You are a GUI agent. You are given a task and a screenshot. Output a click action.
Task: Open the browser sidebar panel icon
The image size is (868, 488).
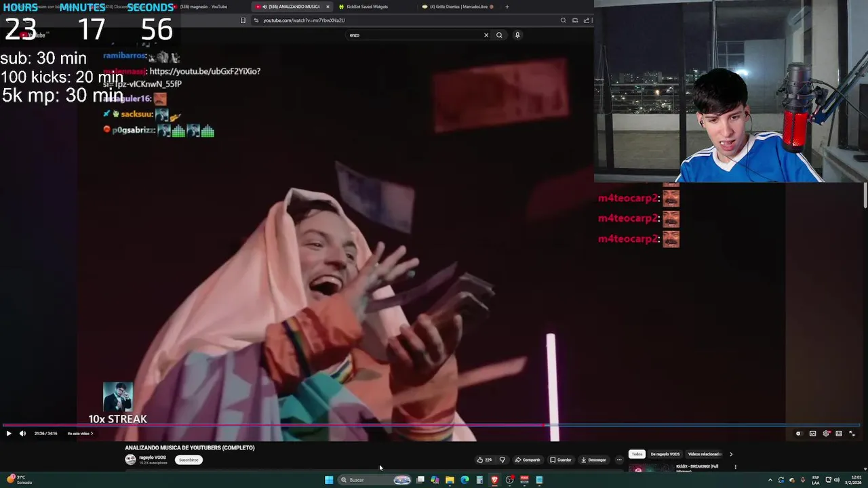point(575,20)
